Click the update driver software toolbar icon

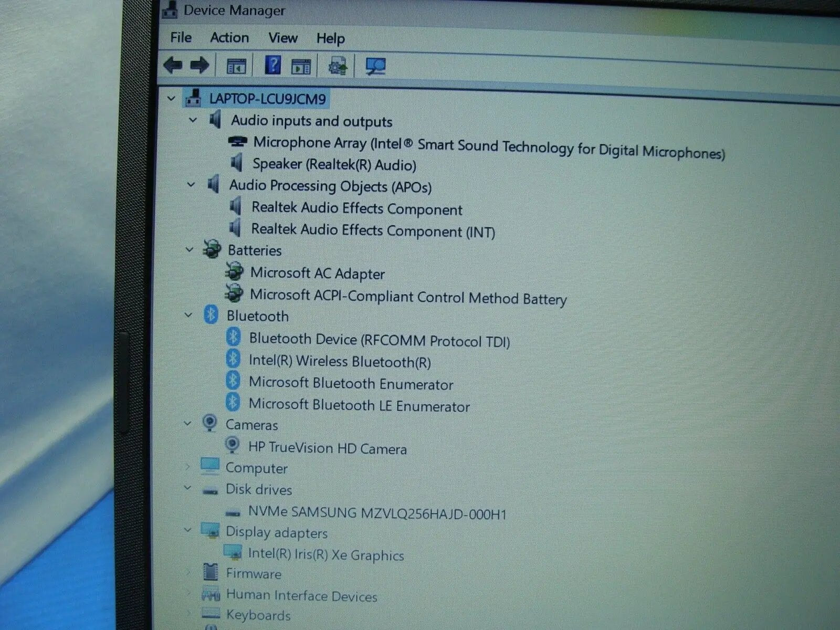click(x=337, y=67)
